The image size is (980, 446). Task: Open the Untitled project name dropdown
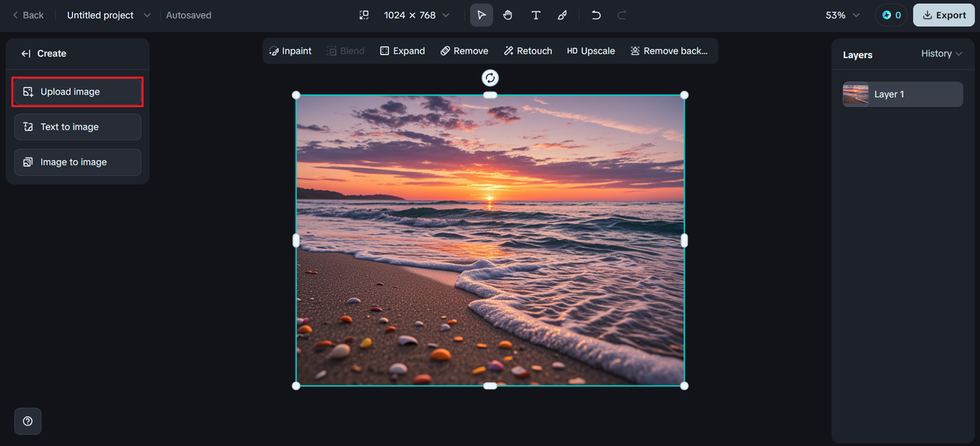click(x=109, y=15)
